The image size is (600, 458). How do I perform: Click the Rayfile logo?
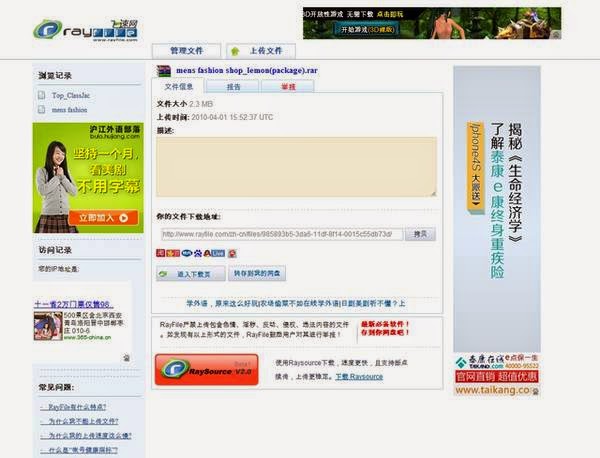(86, 30)
